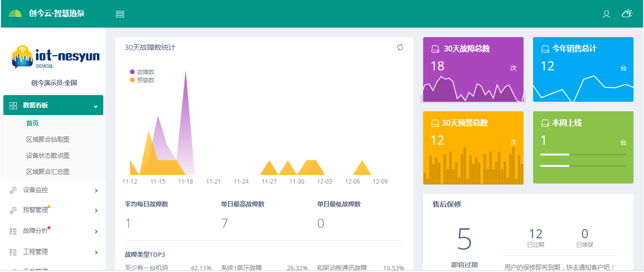Click the 创今云·智慧热泵 title
This screenshot has width=644, height=272.
tap(57, 13)
